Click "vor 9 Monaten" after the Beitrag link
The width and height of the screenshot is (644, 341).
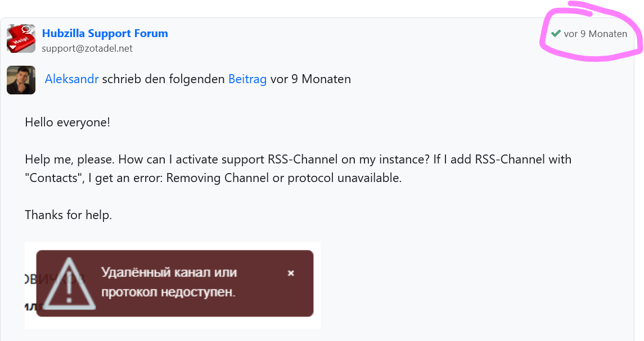(310, 79)
